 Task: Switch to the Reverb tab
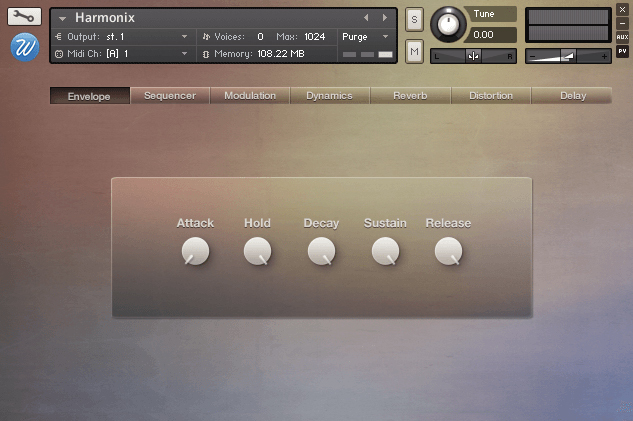pos(410,96)
